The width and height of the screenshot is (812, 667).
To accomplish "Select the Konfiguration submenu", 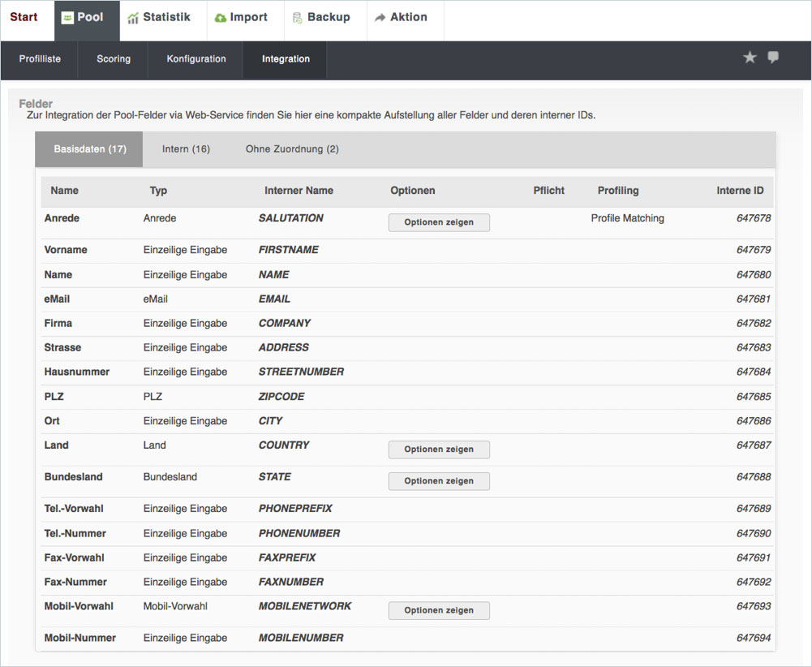I will click(196, 59).
